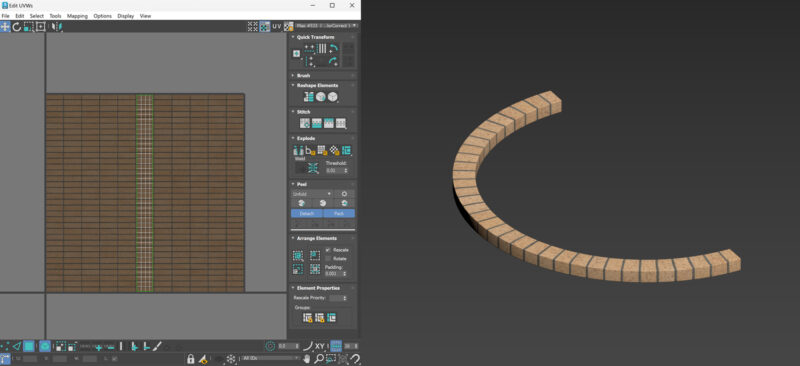Image resolution: width=800 pixels, height=366 pixels.
Task: Collapse the Quick Transform rollout
Action: (x=315, y=37)
